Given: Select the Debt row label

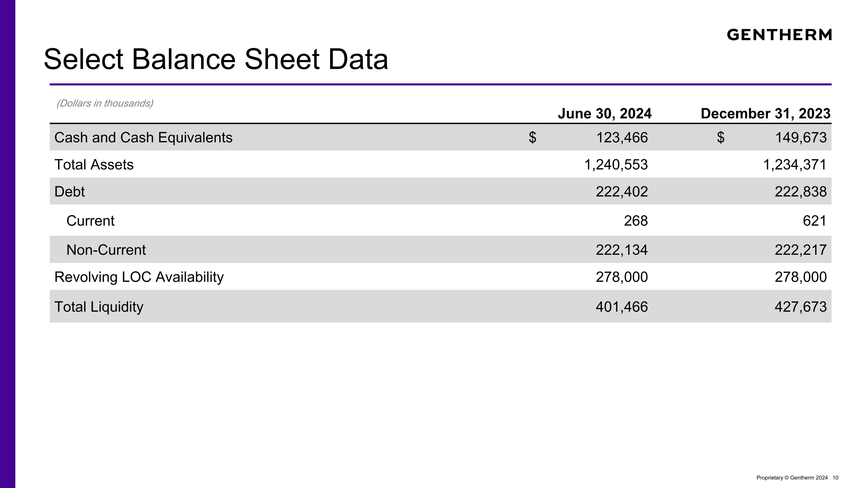Looking at the screenshot, I should pyautogui.click(x=69, y=191).
